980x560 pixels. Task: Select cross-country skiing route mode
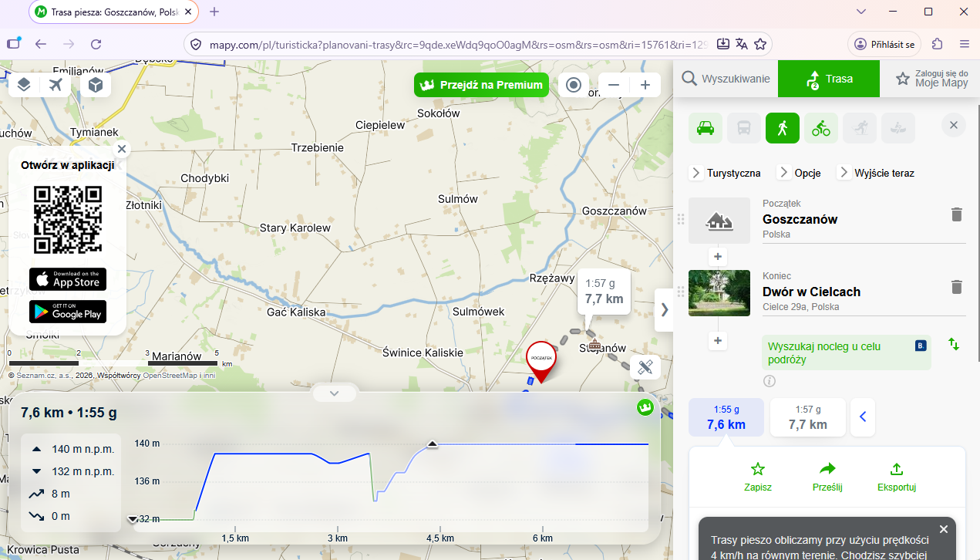[x=860, y=128]
